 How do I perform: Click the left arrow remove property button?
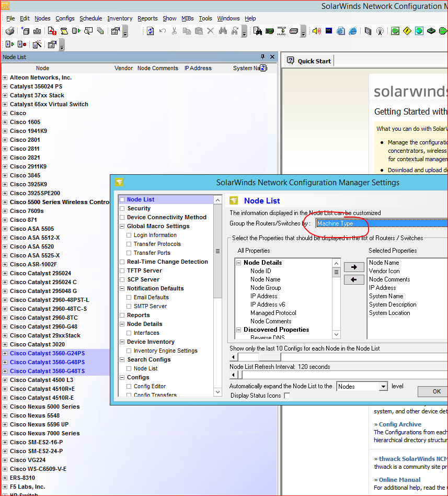354,279
